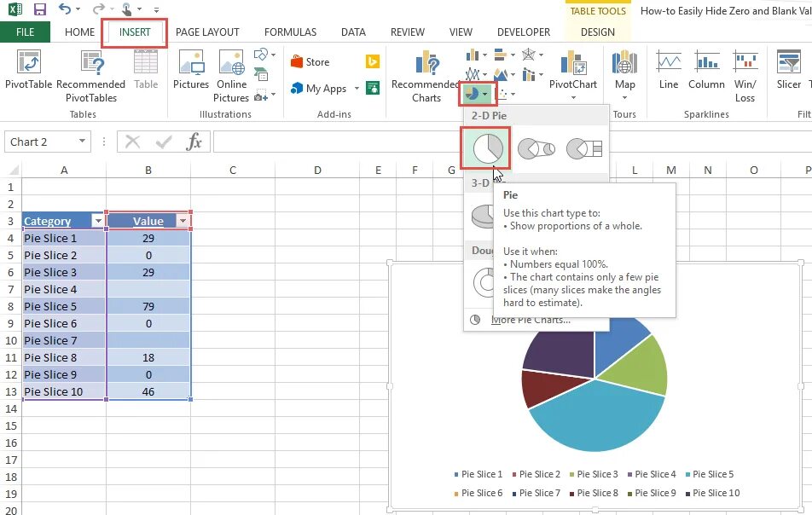812x515 pixels.
Task: Insert a Column sparkline
Action: click(x=706, y=69)
